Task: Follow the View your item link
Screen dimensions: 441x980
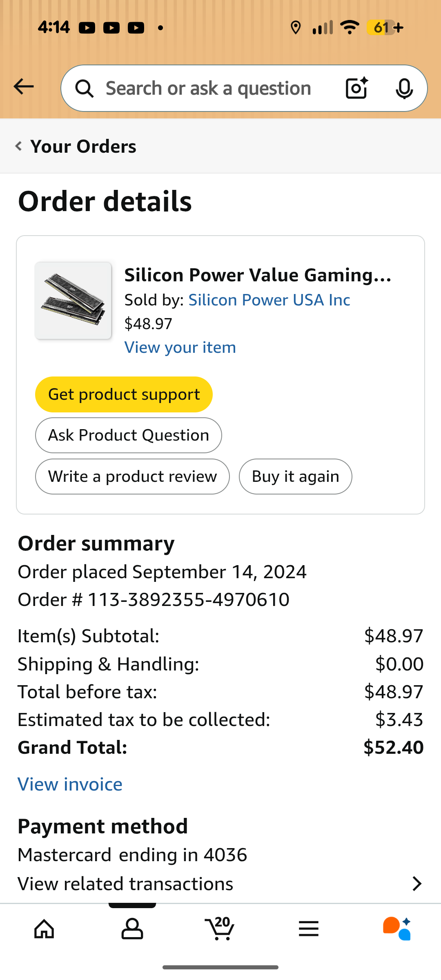Action: click(x=180, y=347)
